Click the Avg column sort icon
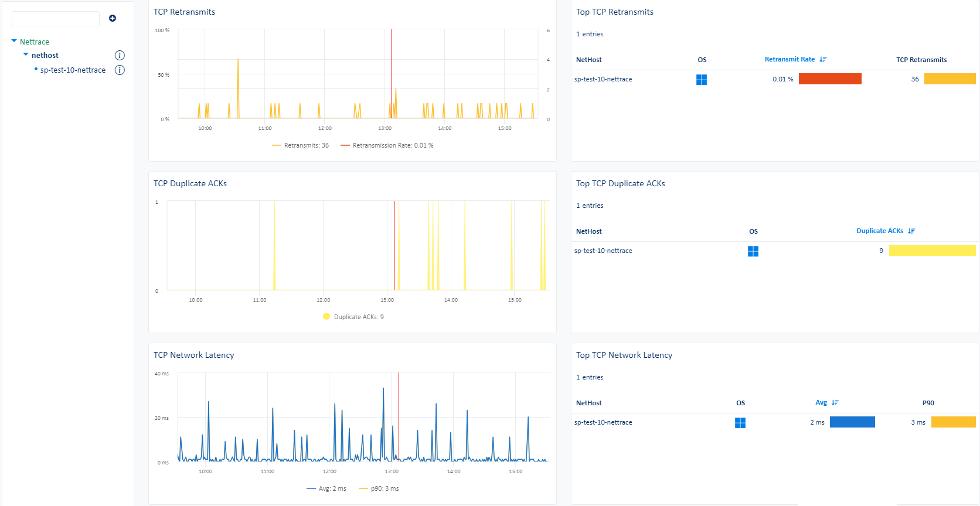The height and width of the screenshot is (506, 980). (x=835, y=403)
